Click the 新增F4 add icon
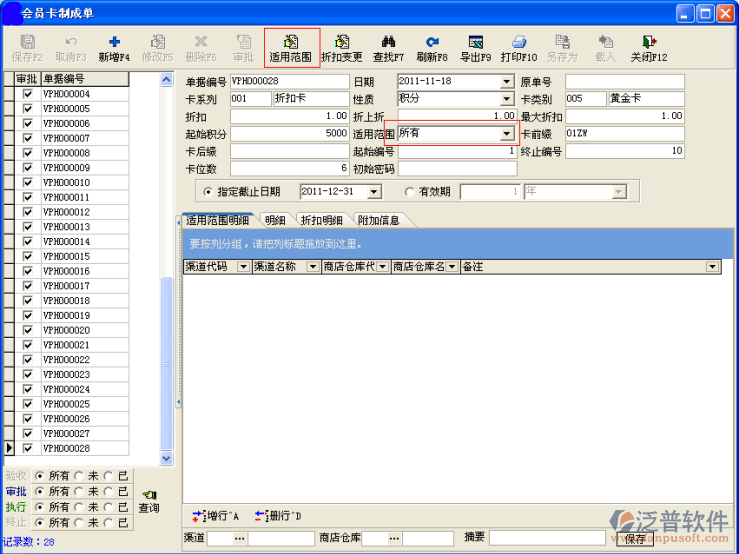This screenshot has width=739, height=554. pos(114,44)
